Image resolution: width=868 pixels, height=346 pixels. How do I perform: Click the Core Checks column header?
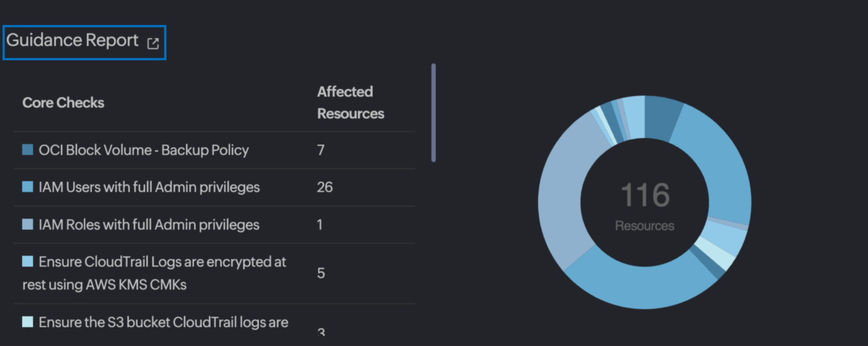(x=63, y=102)
